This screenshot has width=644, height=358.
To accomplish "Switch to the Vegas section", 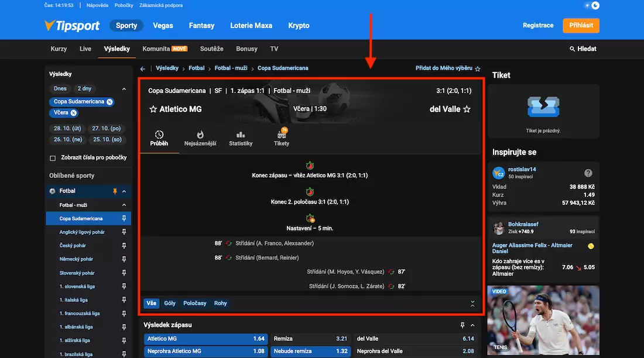I will pyautogui.click(x=163, y=25).
